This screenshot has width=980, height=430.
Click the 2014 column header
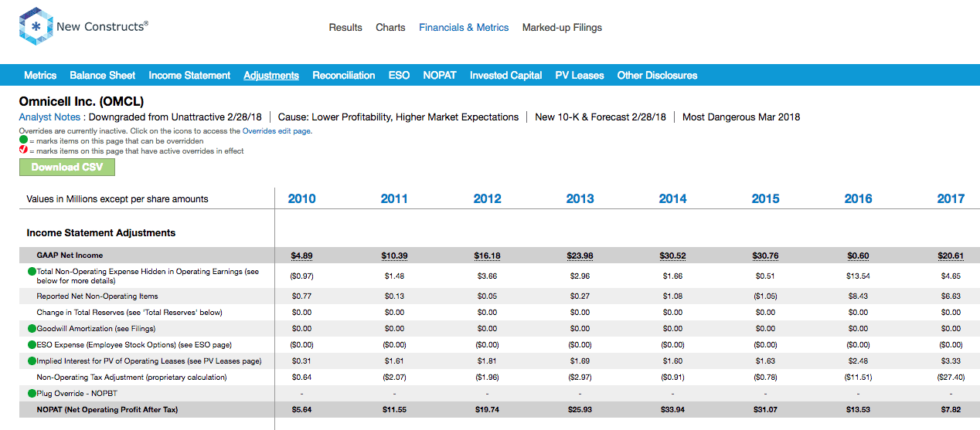pos(672,198)
